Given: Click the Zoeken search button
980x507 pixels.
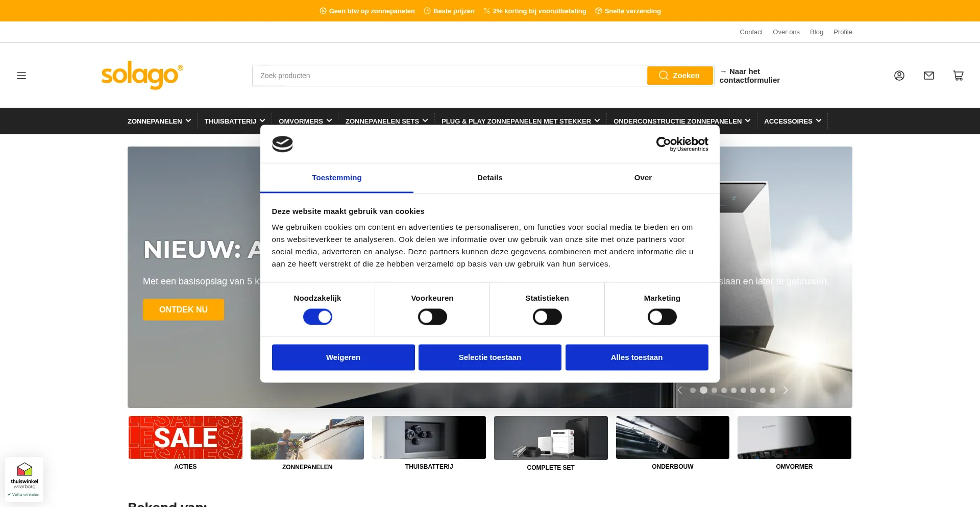Looking at the screenshot, I should click(680, 76).
